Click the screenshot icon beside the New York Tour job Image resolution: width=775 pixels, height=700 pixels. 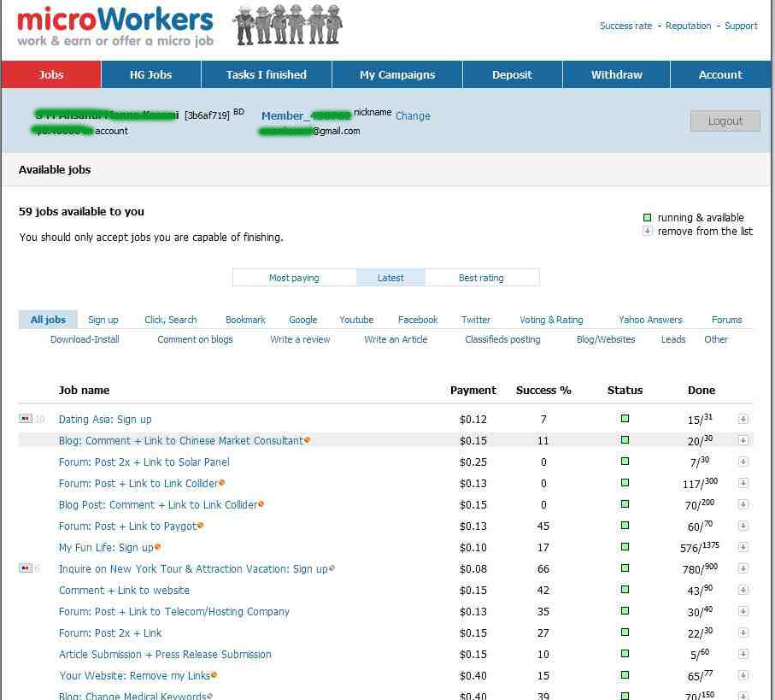[x=25, y=568]
